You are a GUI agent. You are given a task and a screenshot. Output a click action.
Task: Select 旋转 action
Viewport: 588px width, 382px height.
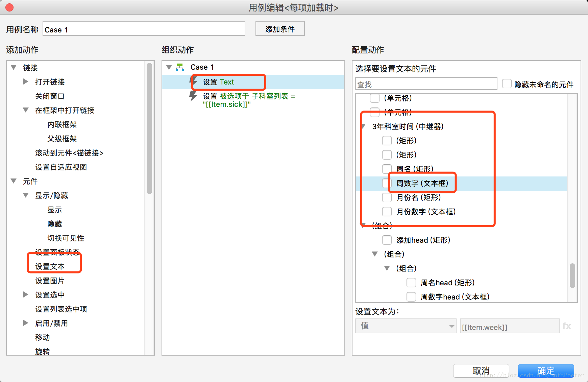(x=43, y=352)
